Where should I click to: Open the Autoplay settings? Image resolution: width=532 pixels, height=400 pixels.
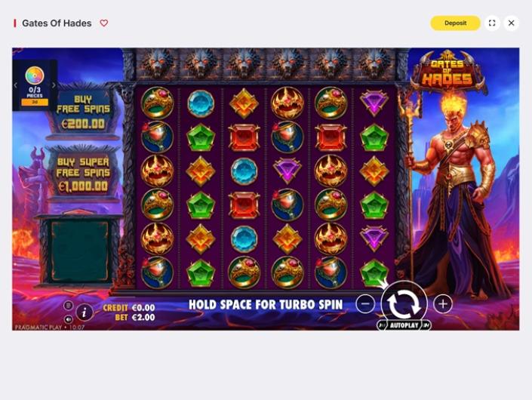tap(404, 325)
